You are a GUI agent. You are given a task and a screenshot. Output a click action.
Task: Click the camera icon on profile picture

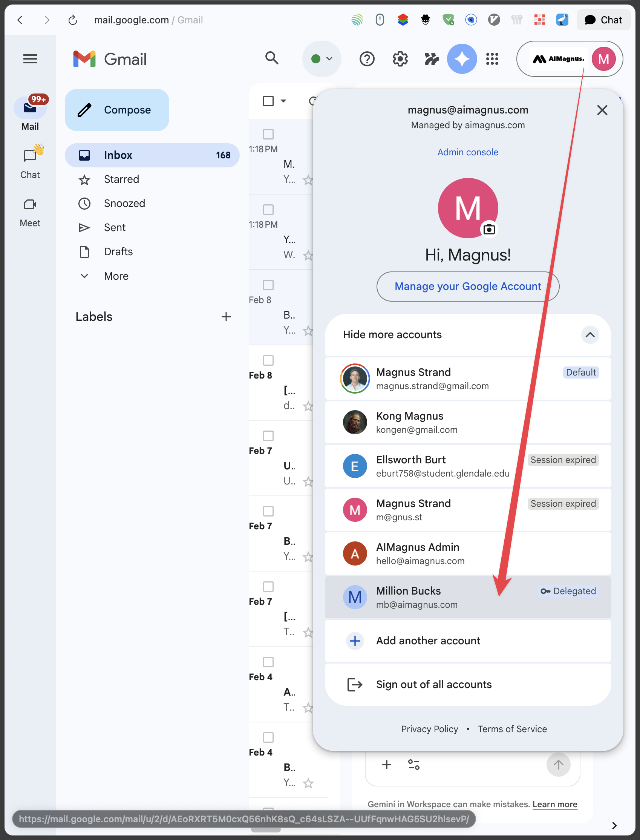point(489,229)
